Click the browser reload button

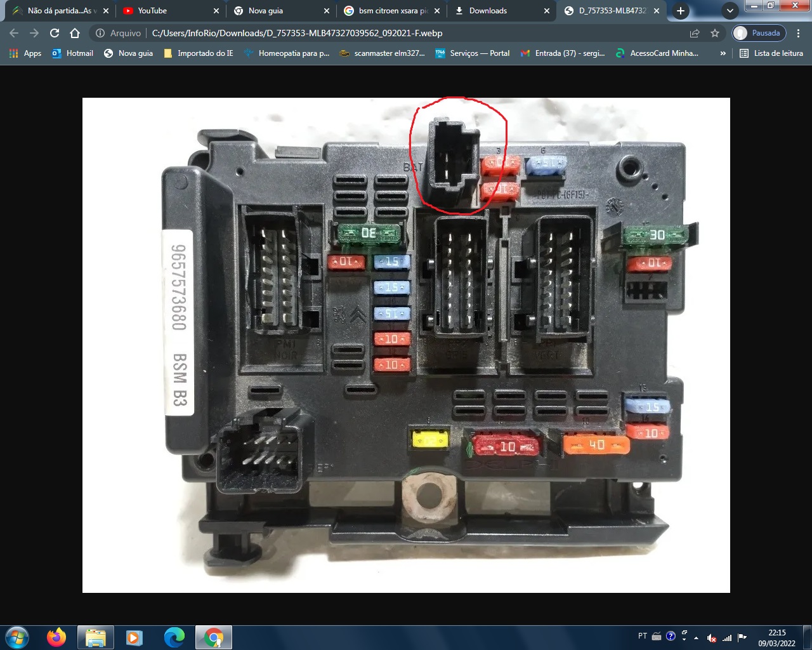(x=55, y=33)
